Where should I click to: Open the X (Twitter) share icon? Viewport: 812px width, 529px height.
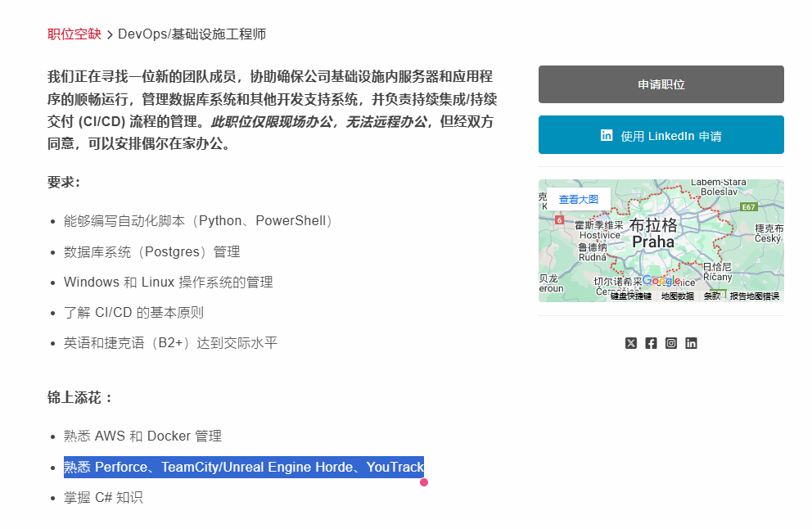coord(630,343)
